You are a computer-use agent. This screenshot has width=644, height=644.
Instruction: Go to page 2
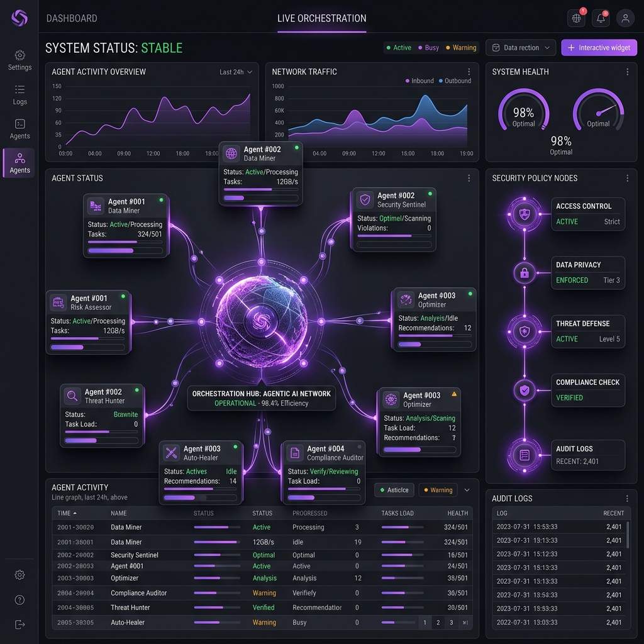point(438,622)
